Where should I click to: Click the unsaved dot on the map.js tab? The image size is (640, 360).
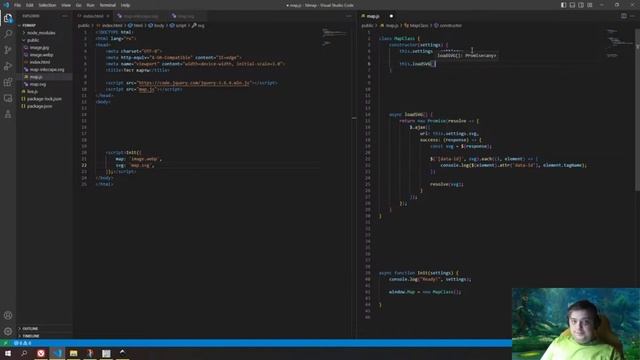pos(391,16)
